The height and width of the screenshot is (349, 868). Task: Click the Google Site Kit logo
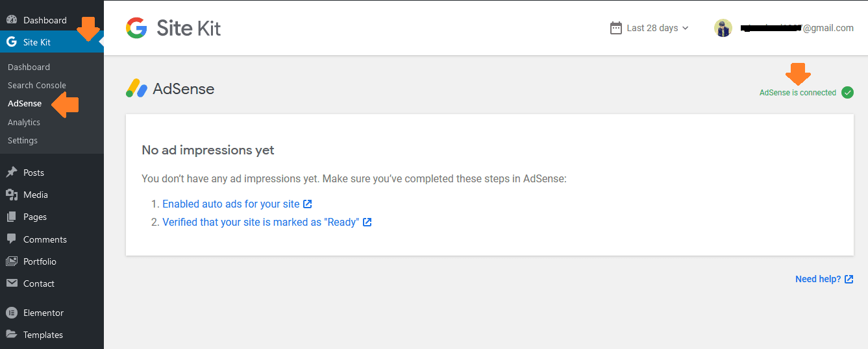173,28
